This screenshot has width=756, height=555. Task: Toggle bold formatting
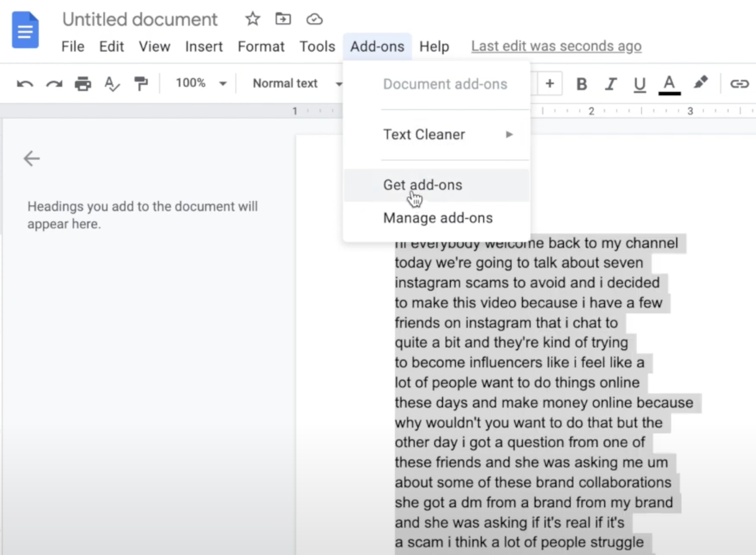click(x=581, y=84)
